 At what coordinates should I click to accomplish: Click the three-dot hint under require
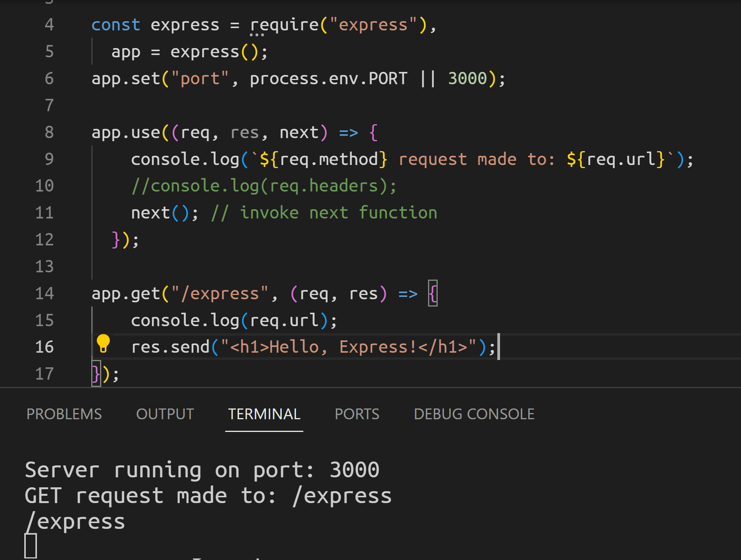point(257,35)
